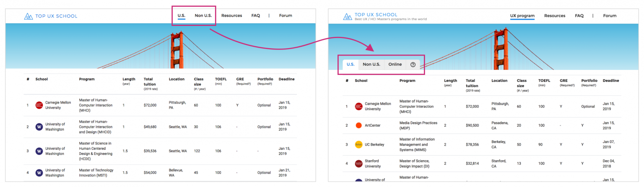Click the Dec 04, 2018 deadline cell
644x187 pixels.
(x=610, y=164)
